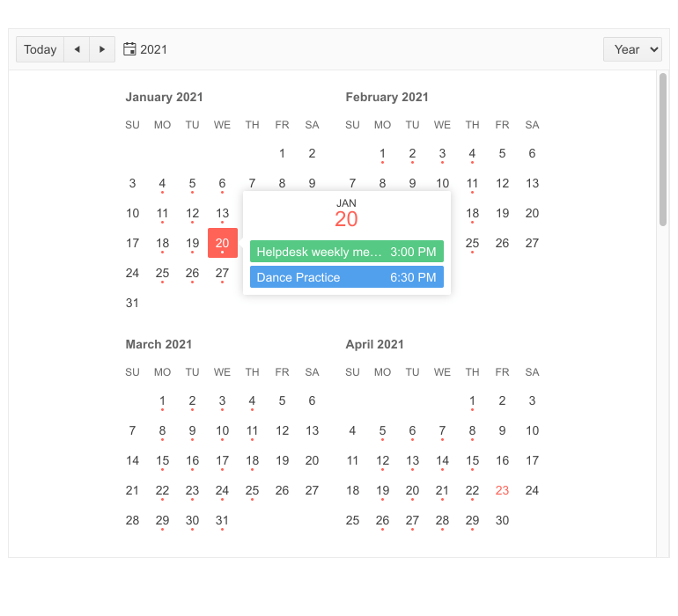Select April 1, 2021
This screenshot has width=678, height=616.
472,400
